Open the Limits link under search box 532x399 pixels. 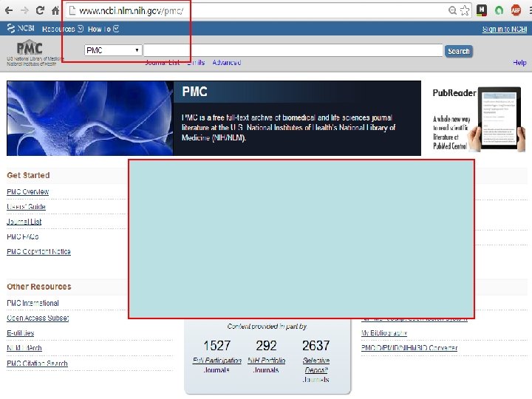coord(196,63)
